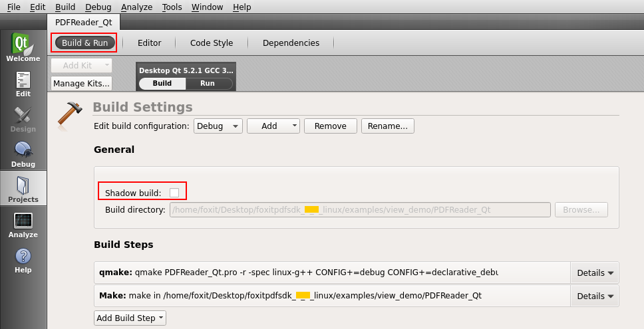644x329 pixels.
Task: Click the Manage Kits button
Action: click(x=81, y=84)
